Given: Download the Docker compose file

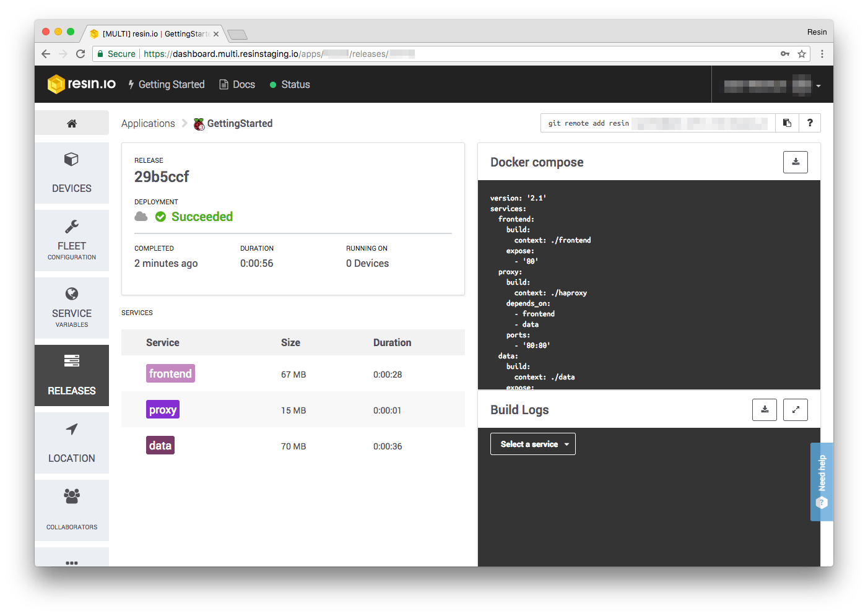Looking at the screenshot, I should click(796, 162).
